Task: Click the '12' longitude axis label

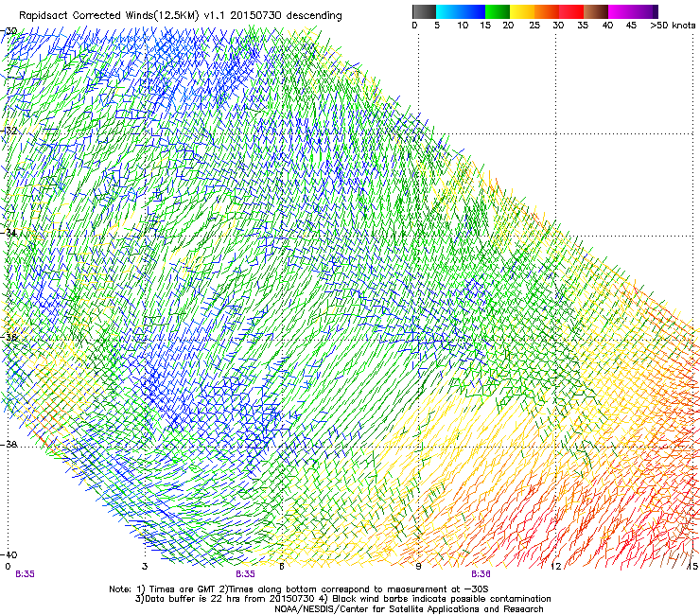Action: click(556, 567)
